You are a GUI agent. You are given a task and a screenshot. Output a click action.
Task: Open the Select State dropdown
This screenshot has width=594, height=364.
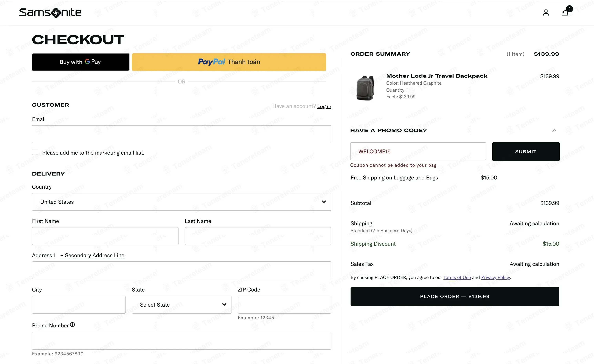coord(181,304)
